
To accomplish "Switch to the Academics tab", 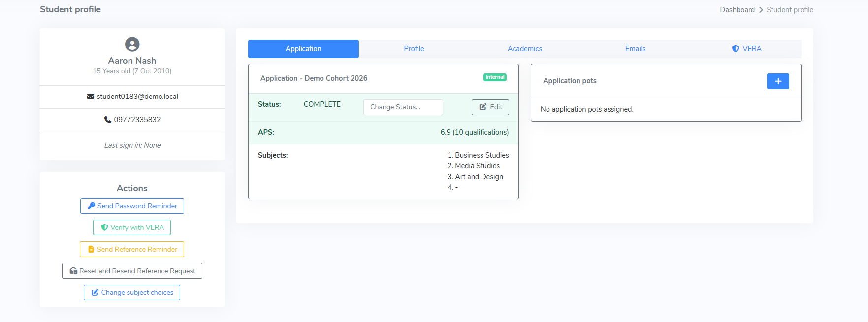I will pos(525,49).
